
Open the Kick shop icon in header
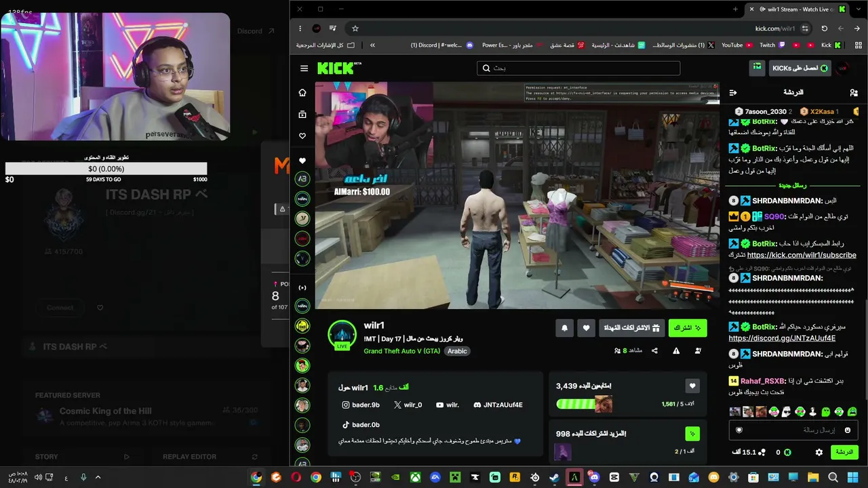point(757,67)
